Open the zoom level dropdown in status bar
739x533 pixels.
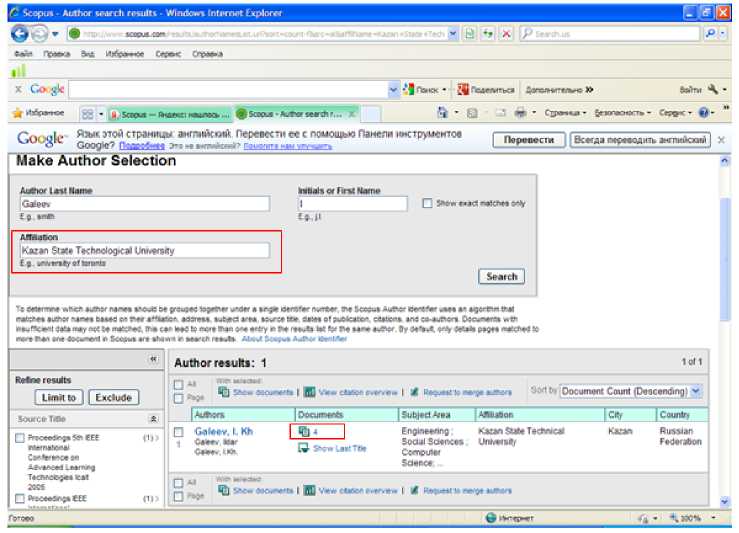[x=713, y=518]
